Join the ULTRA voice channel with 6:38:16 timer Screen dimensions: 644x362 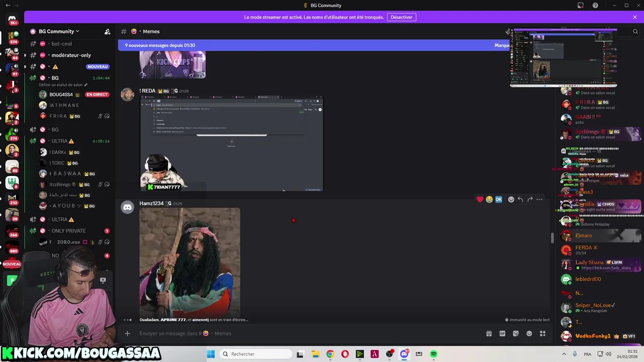click(70, 141)
